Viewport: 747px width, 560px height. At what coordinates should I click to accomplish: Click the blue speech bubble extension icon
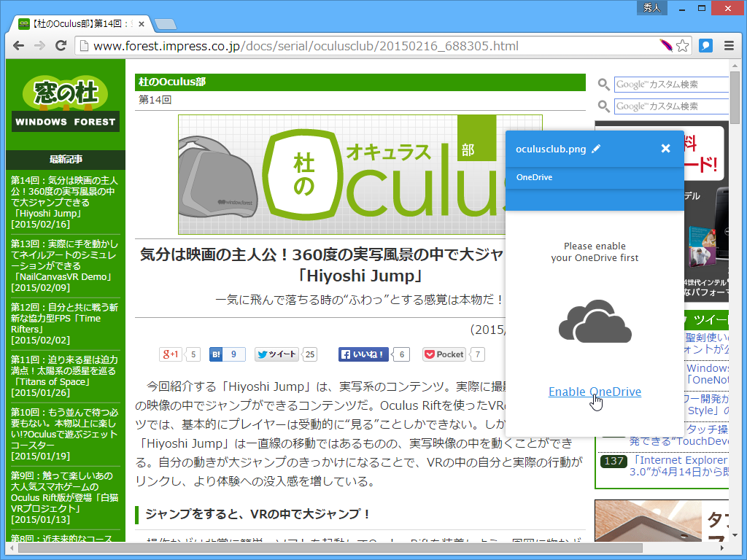[x=705, y=45]
